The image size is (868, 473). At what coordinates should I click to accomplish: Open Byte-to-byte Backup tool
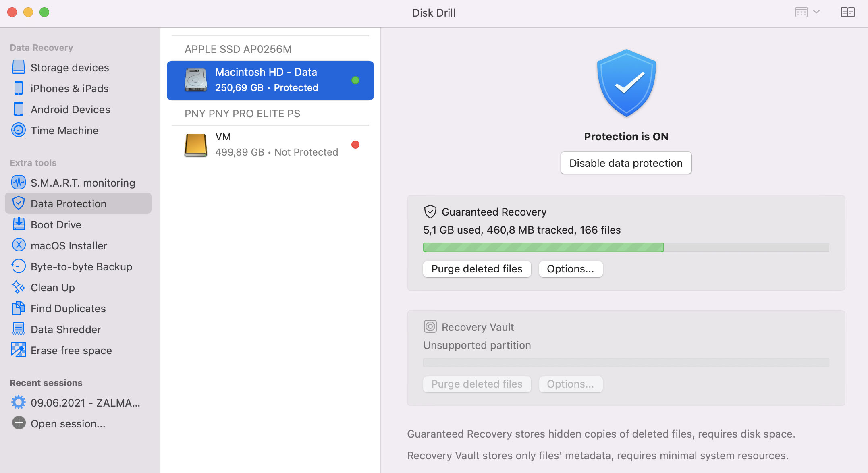78,267
